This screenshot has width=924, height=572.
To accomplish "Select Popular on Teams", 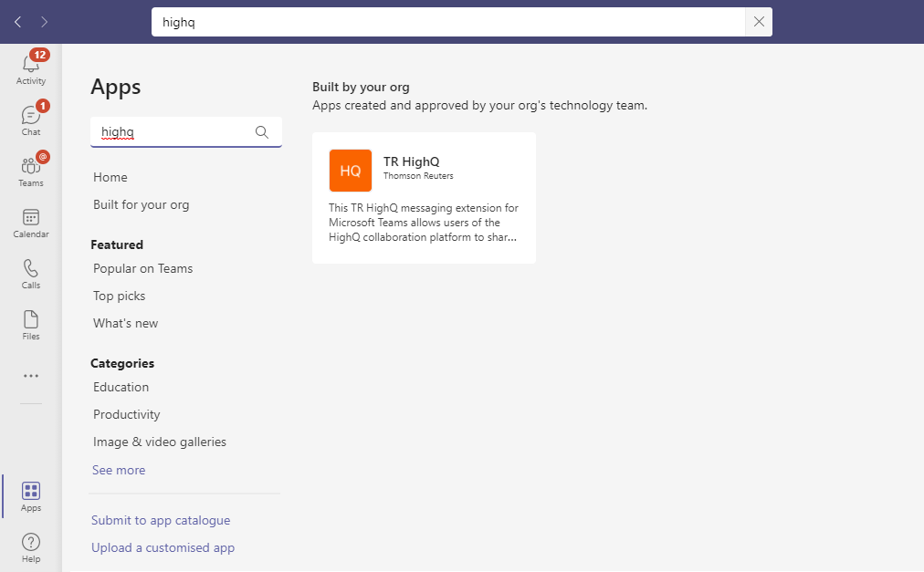I will (x=142, y=268).
